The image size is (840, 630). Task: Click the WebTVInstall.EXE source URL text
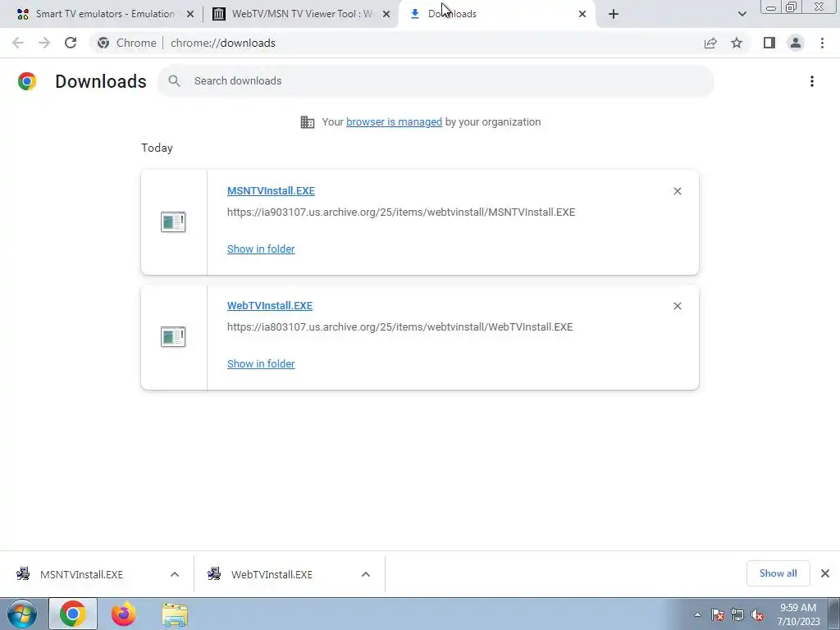(x=399, y=326)
